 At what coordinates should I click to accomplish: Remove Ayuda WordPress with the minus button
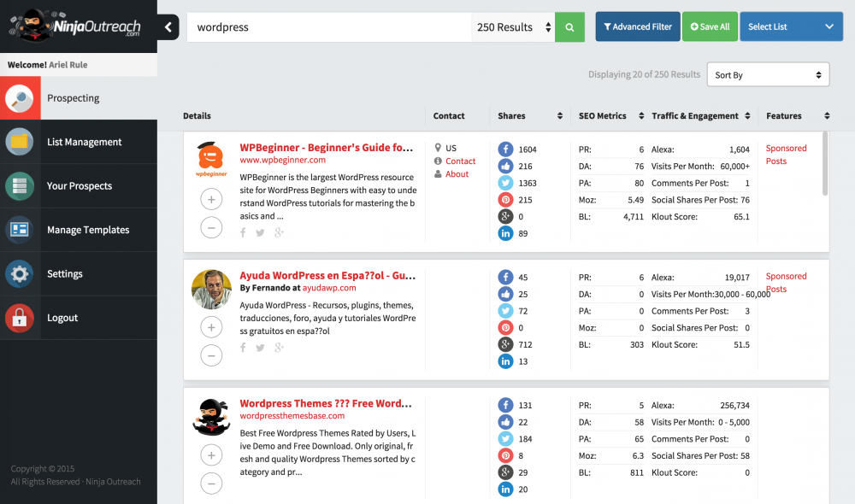pyautogui.click(x=211, y=355)
